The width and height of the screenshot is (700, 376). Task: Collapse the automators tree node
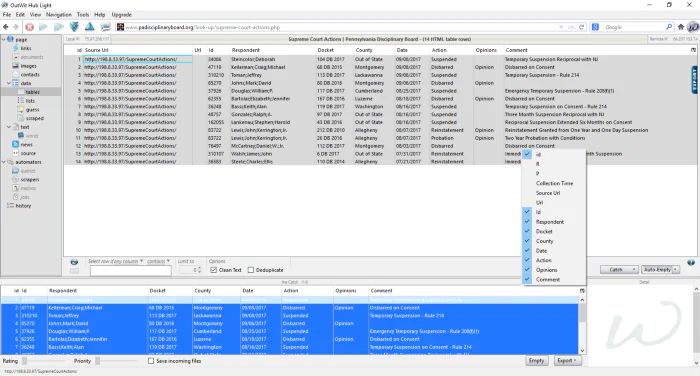pyautogui.click(x=4, y=162)
